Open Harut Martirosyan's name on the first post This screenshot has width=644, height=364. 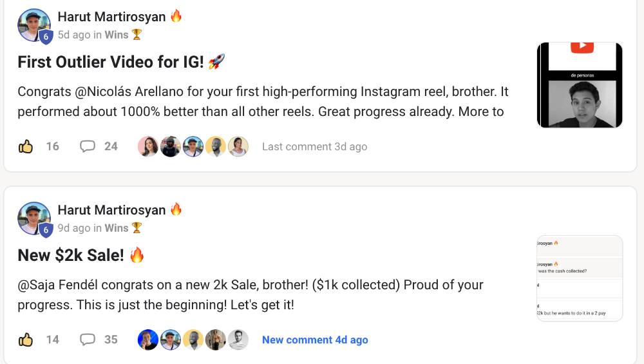111,17
